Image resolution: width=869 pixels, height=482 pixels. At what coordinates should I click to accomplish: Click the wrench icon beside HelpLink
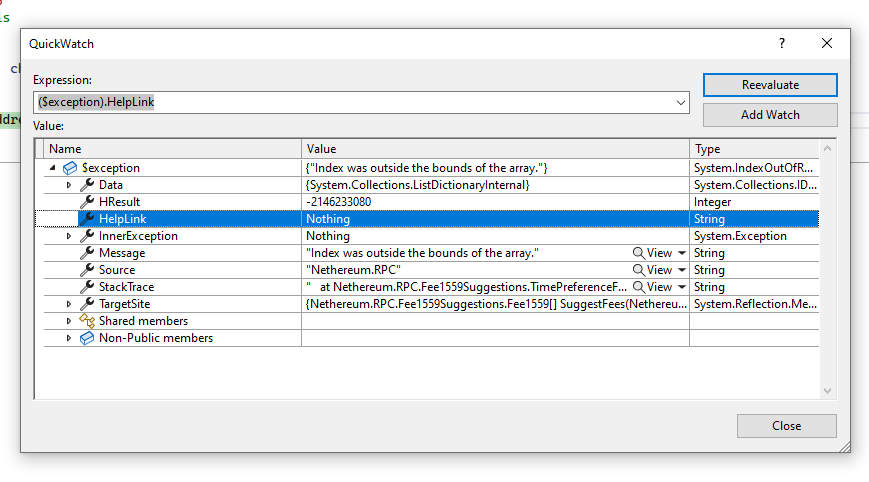tap(87, 219)
